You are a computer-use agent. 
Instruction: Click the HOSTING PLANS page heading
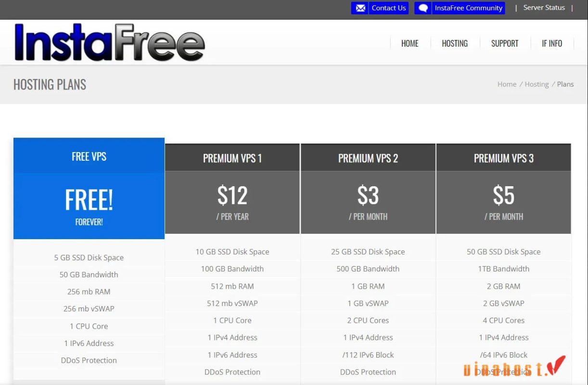(x=50, y=84)
